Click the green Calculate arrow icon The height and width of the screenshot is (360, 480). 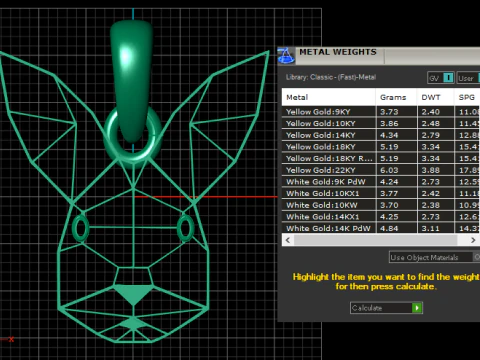pos(417,308)
